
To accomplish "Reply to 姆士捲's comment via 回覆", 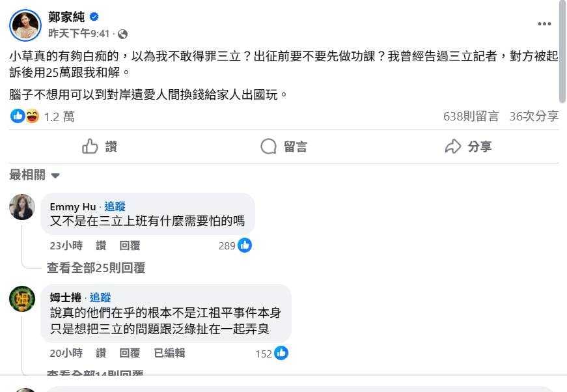I will pyautogui.click(x=130, y=353).
